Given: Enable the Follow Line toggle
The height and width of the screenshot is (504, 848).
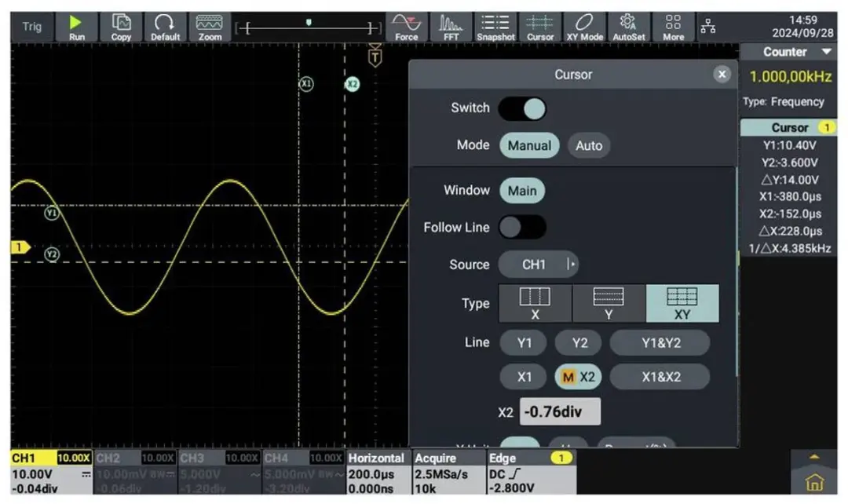Looking at the screenshot, I should click(522, 227).
